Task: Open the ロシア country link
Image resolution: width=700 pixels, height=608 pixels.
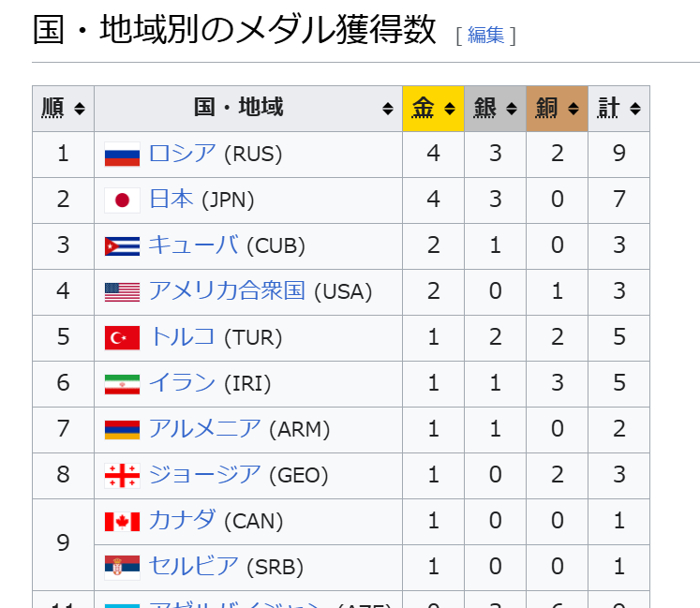Action: coord(182,153)
